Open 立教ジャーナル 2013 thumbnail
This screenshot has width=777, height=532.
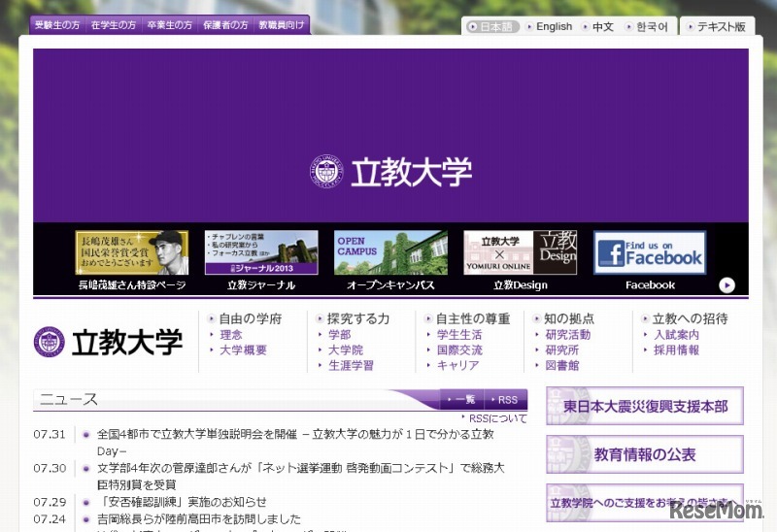261,252
